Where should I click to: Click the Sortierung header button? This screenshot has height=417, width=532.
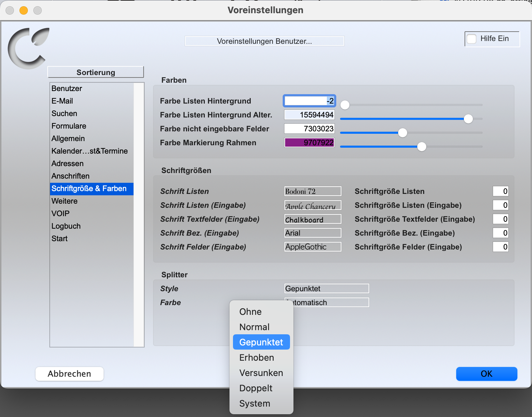[x=96, y=72]
